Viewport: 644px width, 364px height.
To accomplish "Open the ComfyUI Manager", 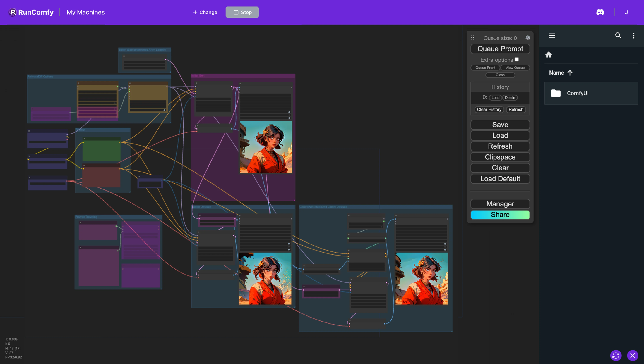I will [500, 204].
